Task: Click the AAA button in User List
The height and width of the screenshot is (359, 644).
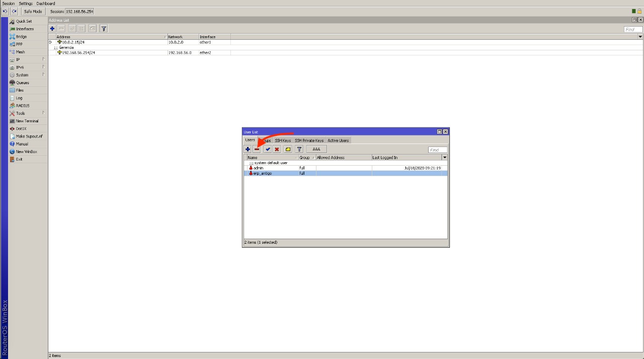Action: tap(316, 149)
